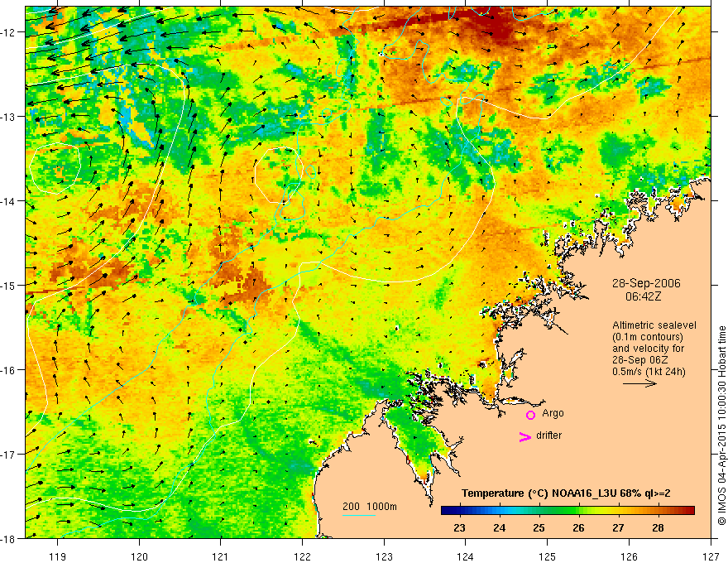Click the date text '28-Sep-2006'
Screen dimensions: 728x563
pyautogui.click(x=646, y=283)
